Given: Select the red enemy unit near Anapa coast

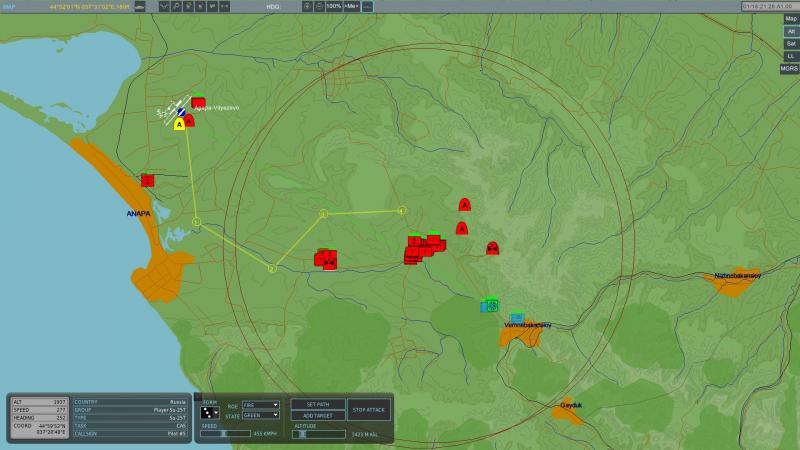Looking at the screenshot, I should point(147,181).
